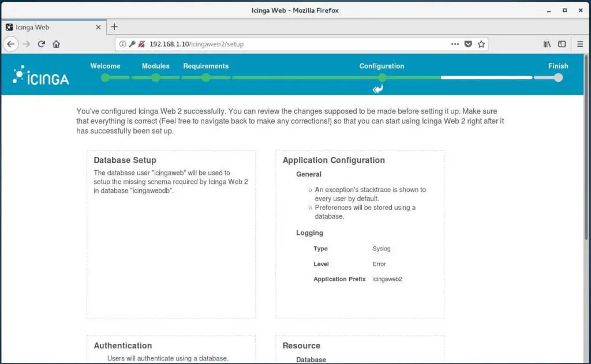Jump to the Welcome wizard step
The width and height of the screenshot is (591, 364).
[105, 66]
